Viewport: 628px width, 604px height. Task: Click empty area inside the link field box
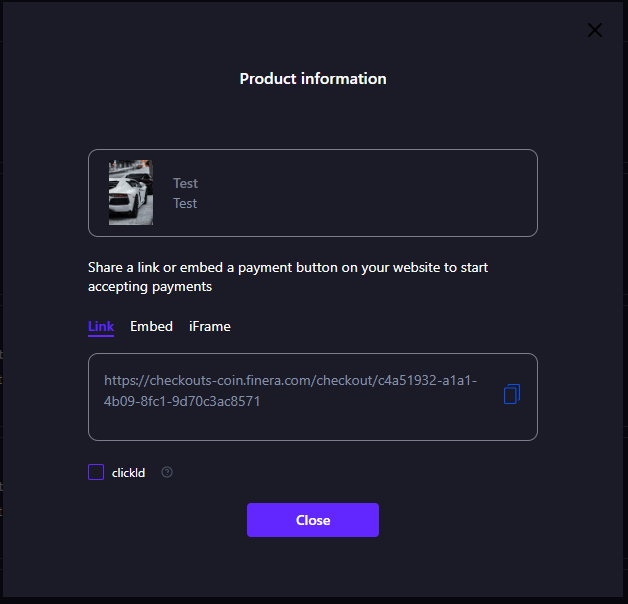click(x=300, y=424)
